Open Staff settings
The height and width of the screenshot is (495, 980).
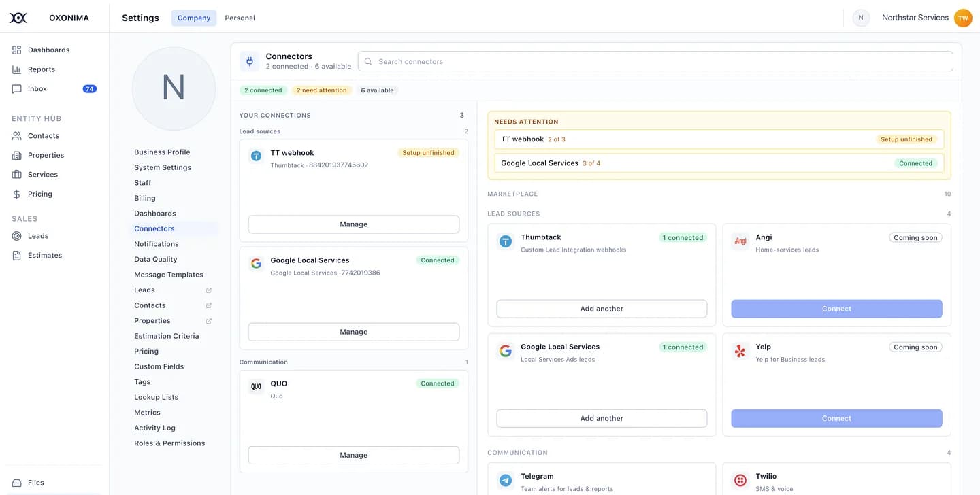click(143, 183)
